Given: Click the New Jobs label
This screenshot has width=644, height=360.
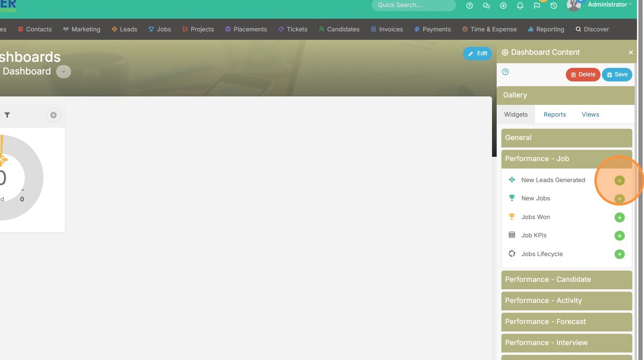Looking at the screenshot, I should pyautogui.click(x=535, y=198).
